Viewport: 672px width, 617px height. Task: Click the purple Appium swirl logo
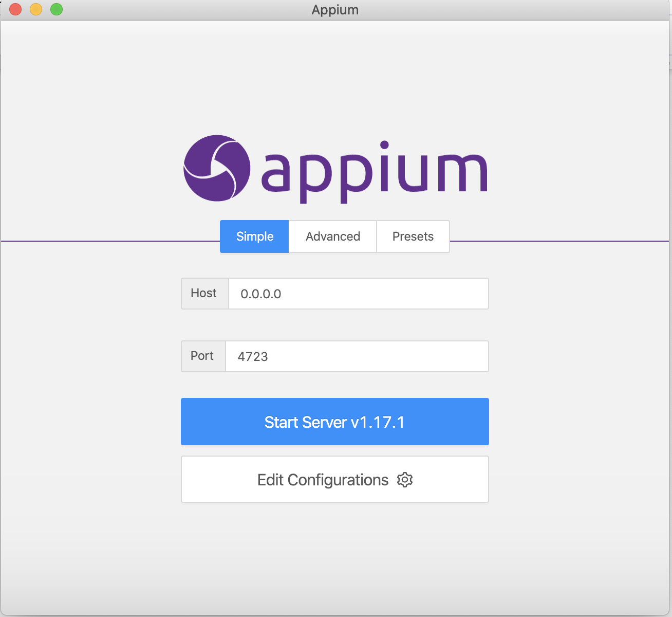217,168
